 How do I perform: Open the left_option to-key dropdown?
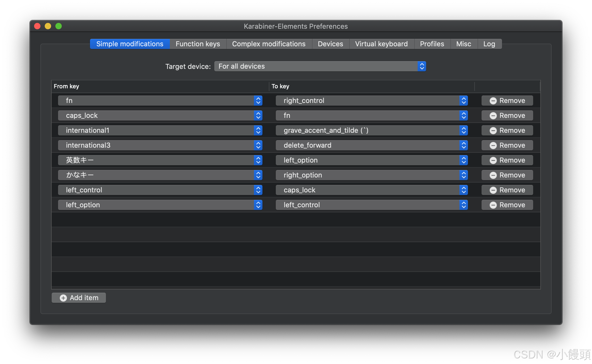click(x=372, y=160)
